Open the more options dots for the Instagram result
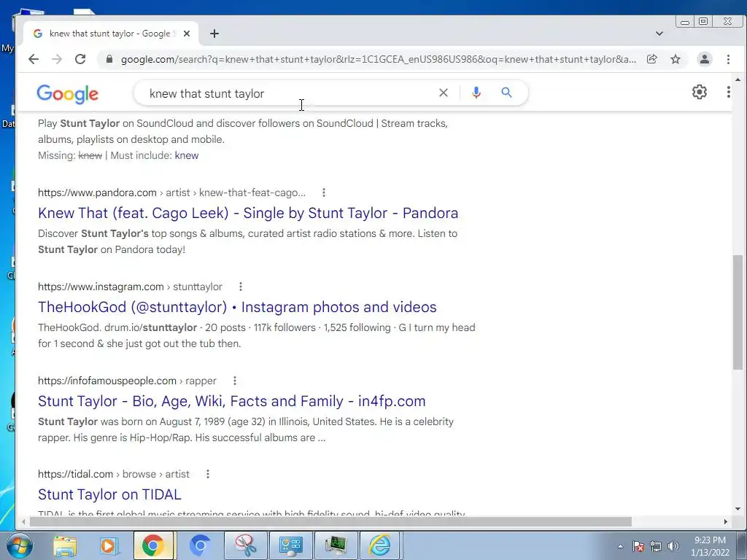Viewport: 747px width, 560px height. [241, 286]
